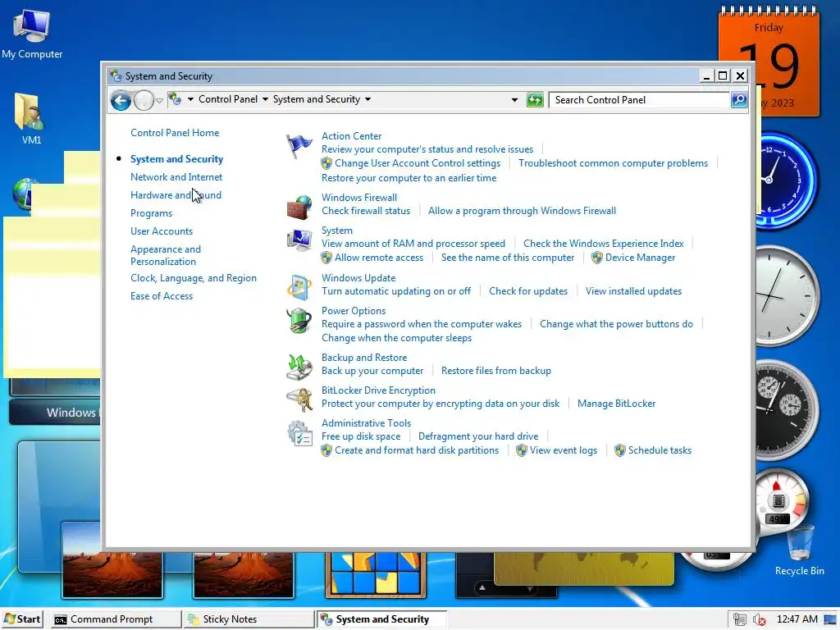Click the View event logs link
Viewport: 840px width, 630px height.
[x=564, y=450]
